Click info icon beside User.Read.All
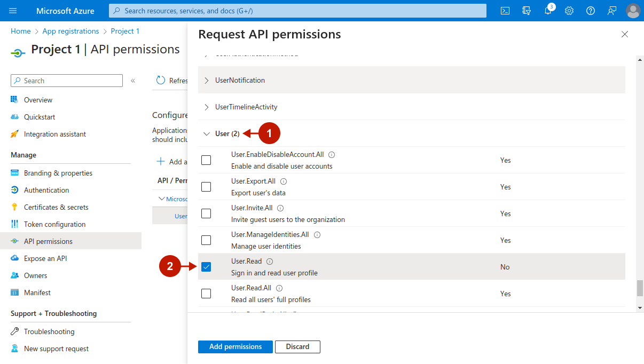The width and height of the screenshot is (644, 364). (279, 288)
